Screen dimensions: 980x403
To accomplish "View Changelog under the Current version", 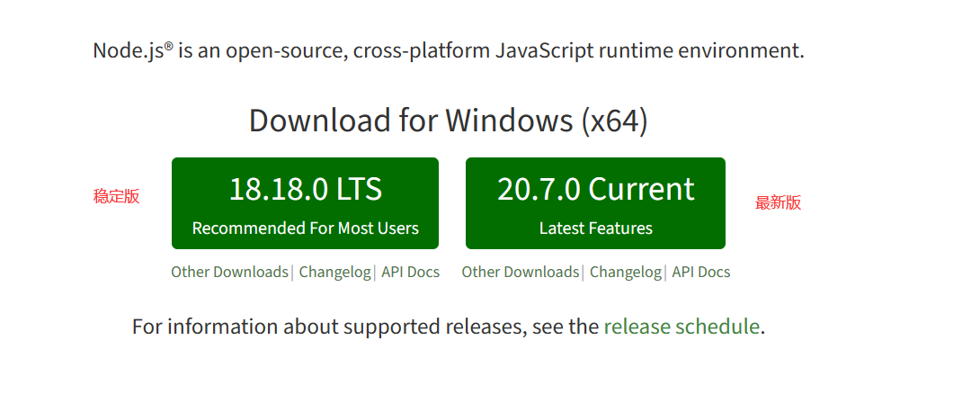I will (625, 272).
